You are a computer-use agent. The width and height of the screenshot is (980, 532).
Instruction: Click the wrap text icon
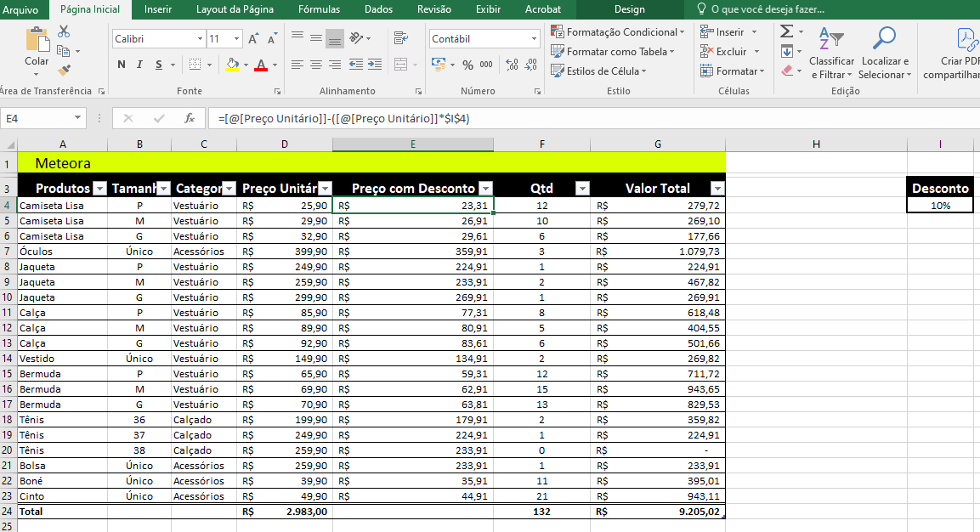(x=401, y=38)
